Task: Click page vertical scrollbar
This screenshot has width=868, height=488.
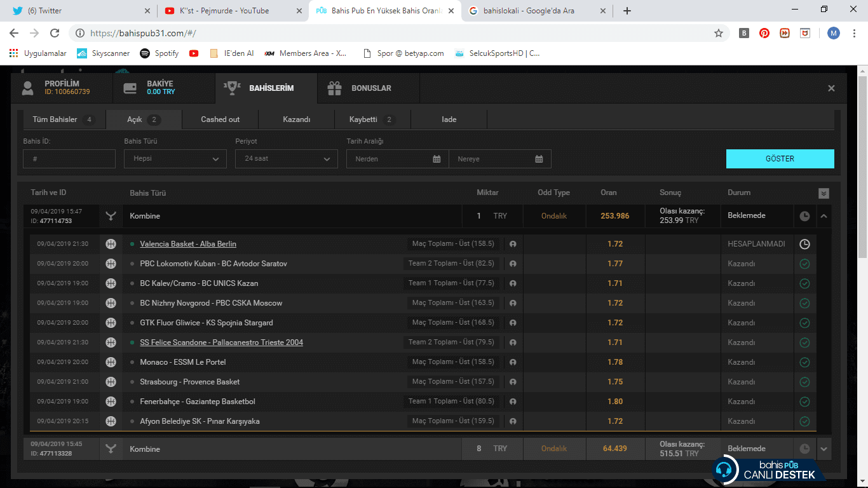Action: point(862,166)
